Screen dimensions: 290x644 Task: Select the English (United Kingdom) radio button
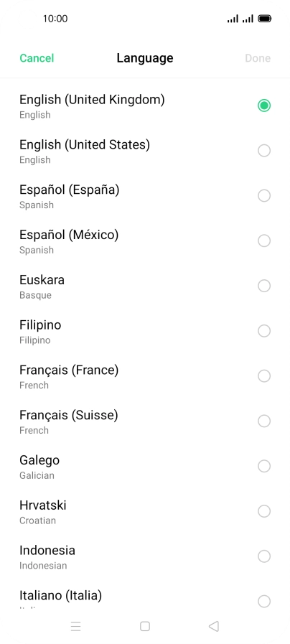tap(264, 106)
